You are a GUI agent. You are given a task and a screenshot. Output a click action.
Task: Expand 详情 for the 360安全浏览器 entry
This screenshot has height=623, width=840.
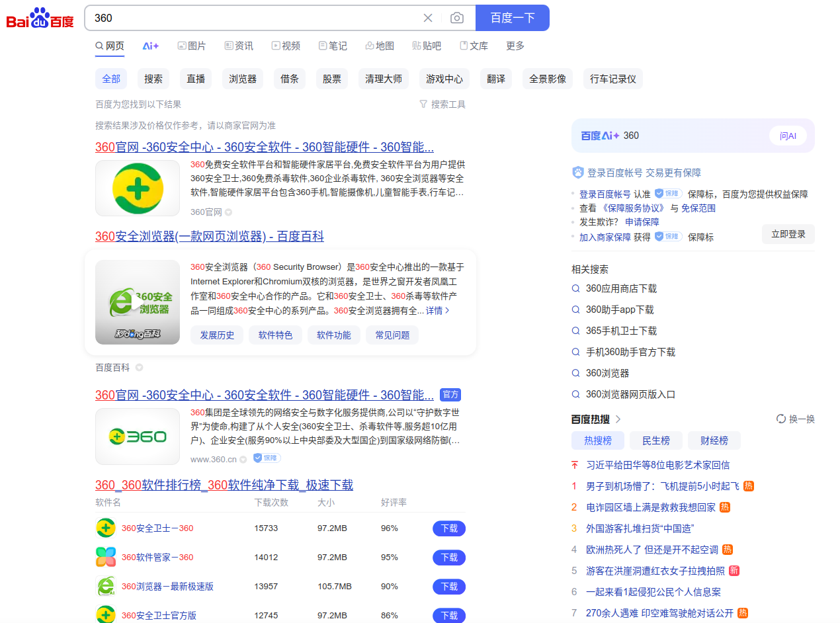pyautogui.click(x=438, y=310)
